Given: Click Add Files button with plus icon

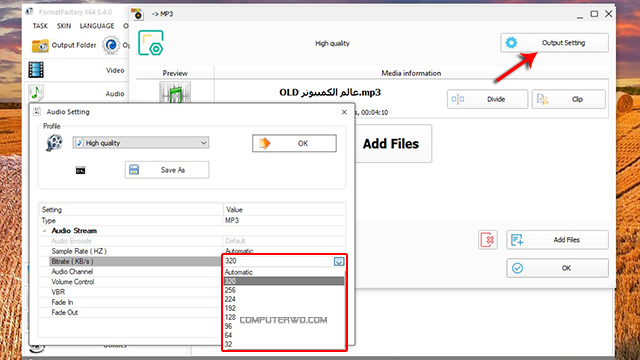Looking at the screenshot, I should click(558, 240).
